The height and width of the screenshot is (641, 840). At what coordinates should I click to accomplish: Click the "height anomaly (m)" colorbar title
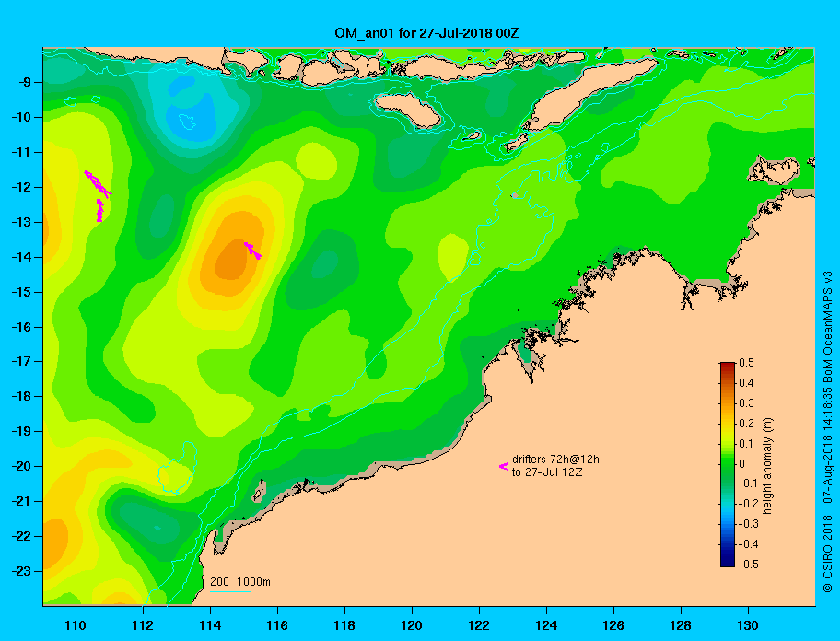pos(767,466)
